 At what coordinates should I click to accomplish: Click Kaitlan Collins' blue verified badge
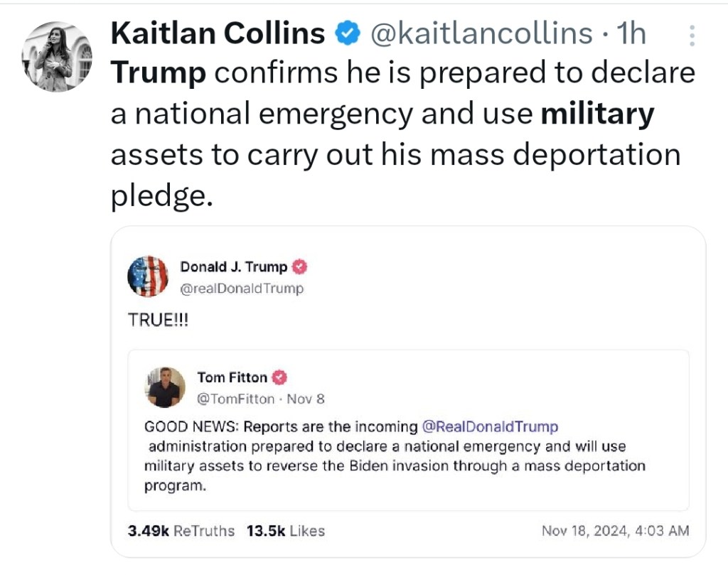[348, 33]
